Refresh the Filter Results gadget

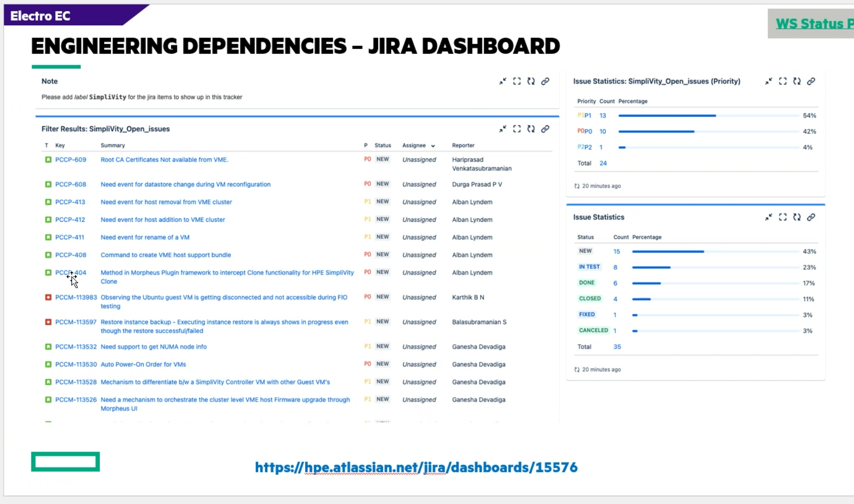[531, 129]
